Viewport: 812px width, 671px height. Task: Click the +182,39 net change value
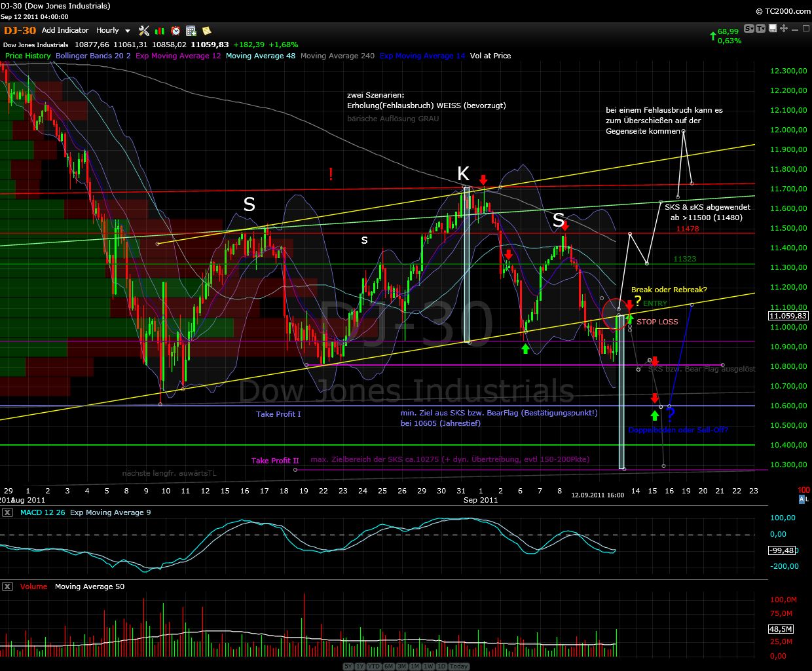point(250,45)
